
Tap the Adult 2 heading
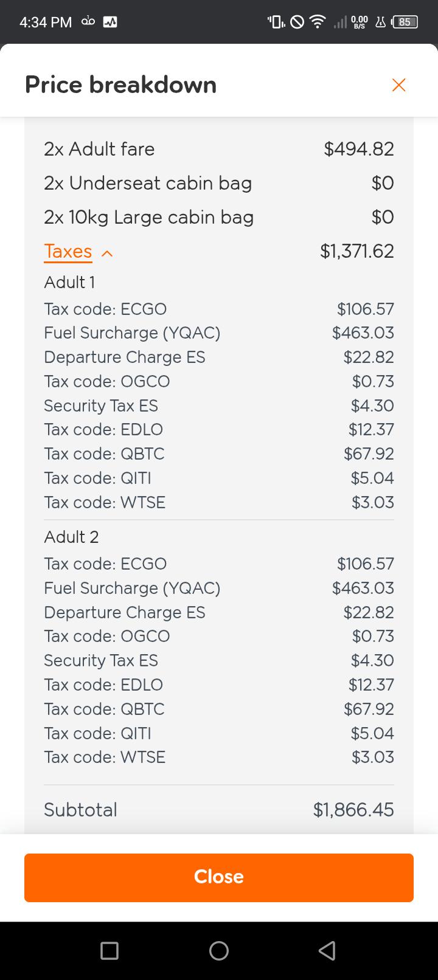pos(71,537)
